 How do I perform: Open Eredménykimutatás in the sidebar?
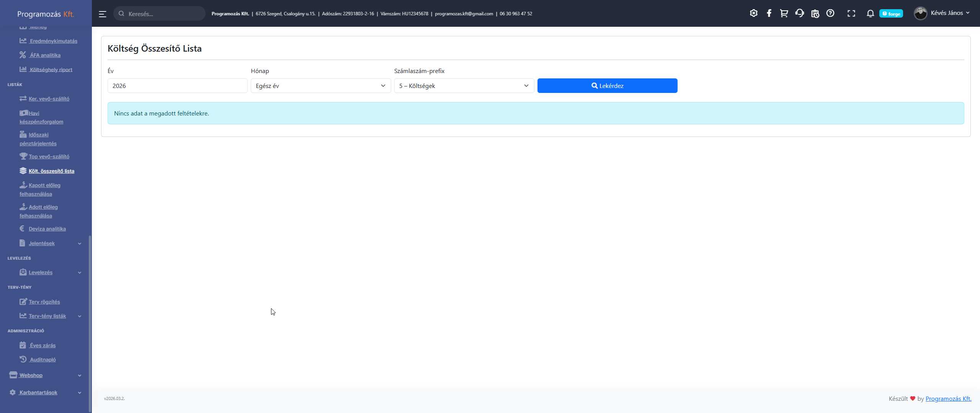pos(53,41)
